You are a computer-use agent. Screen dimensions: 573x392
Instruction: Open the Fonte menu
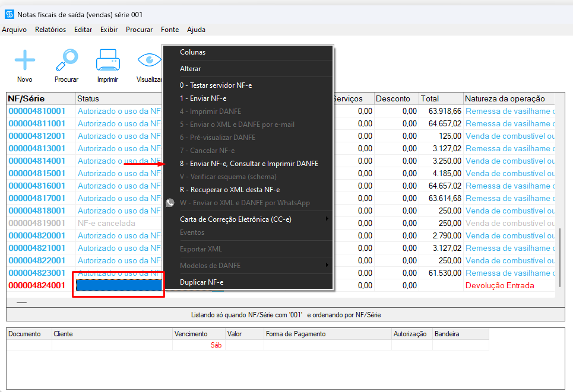tap(170, 30)
